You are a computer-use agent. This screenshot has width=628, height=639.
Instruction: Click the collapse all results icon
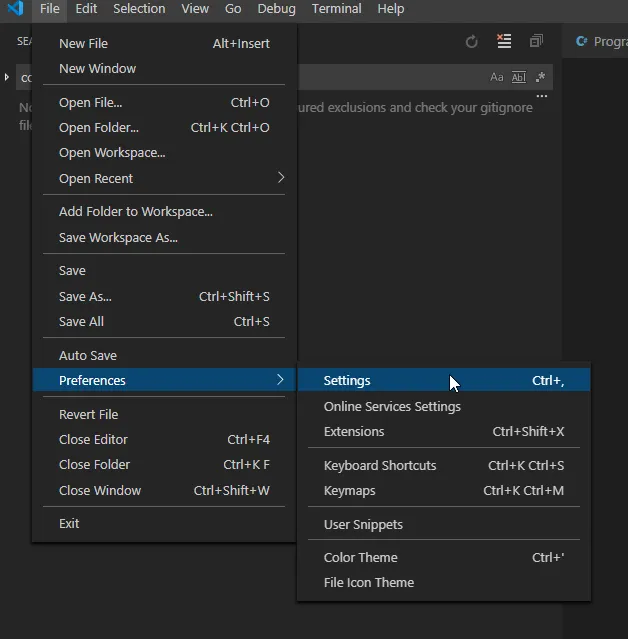[536, 41]
